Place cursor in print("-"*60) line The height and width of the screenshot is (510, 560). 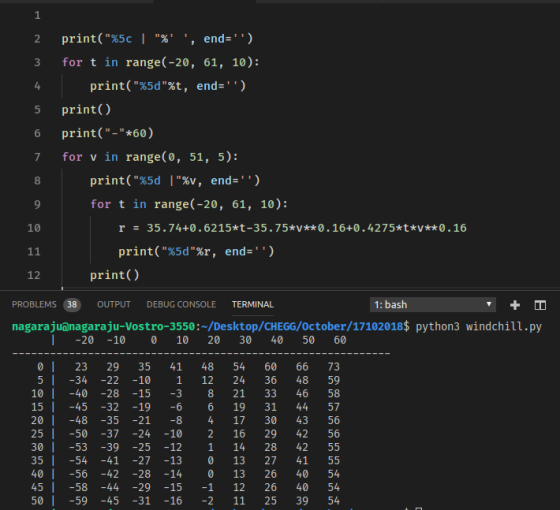point(108,134)
